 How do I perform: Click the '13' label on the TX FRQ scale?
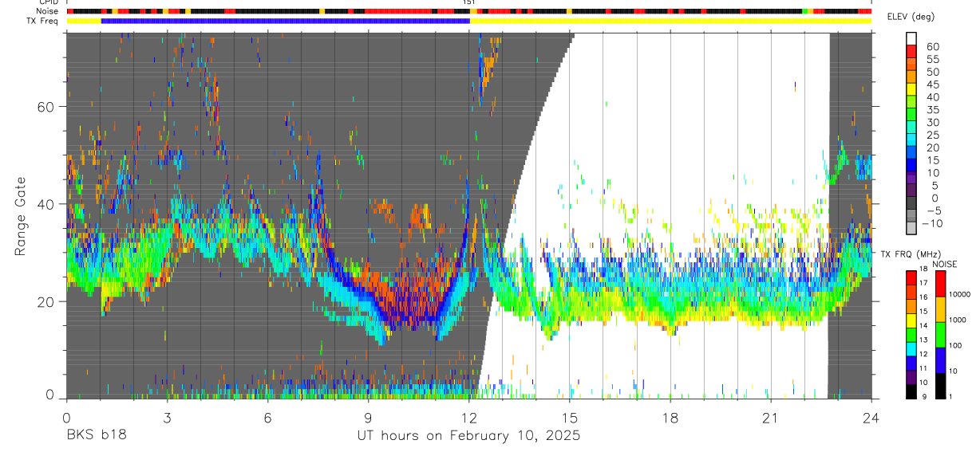pyautogui.click(x=924, y=340)
